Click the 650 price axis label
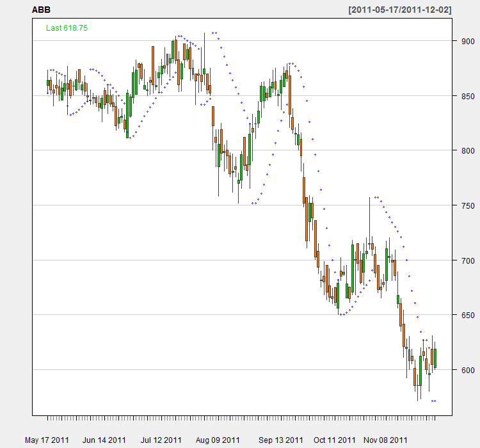This screenshot has height=448, width=480. [465, 316]
